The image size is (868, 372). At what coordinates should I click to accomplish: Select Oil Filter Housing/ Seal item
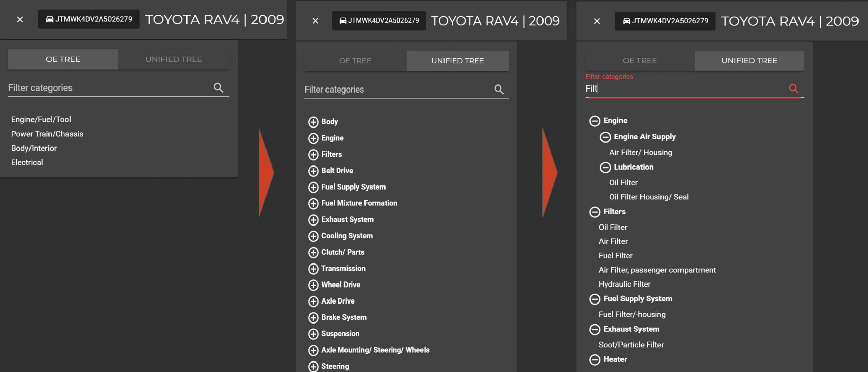(x=649, y=197)
